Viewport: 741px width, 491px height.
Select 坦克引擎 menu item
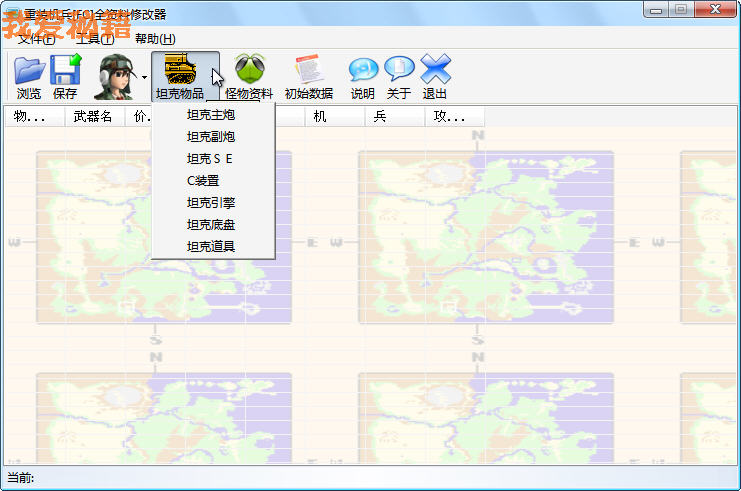coord(211,203)
